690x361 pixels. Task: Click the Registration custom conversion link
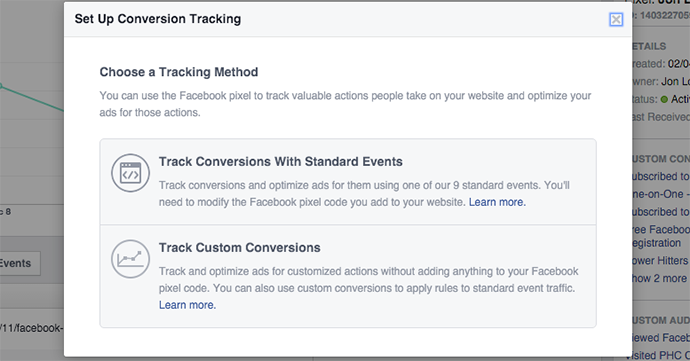tap(657, 243)
